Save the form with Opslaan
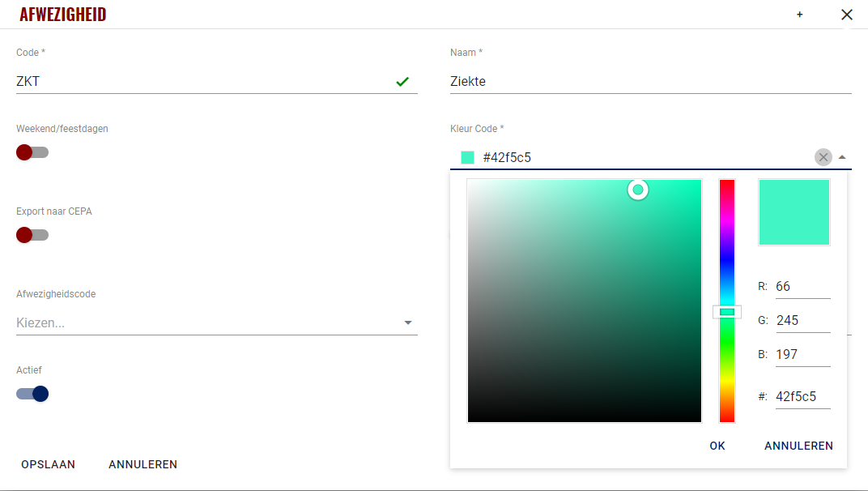Viewport: 868px width, 491px height. click(x=48, y=465)
